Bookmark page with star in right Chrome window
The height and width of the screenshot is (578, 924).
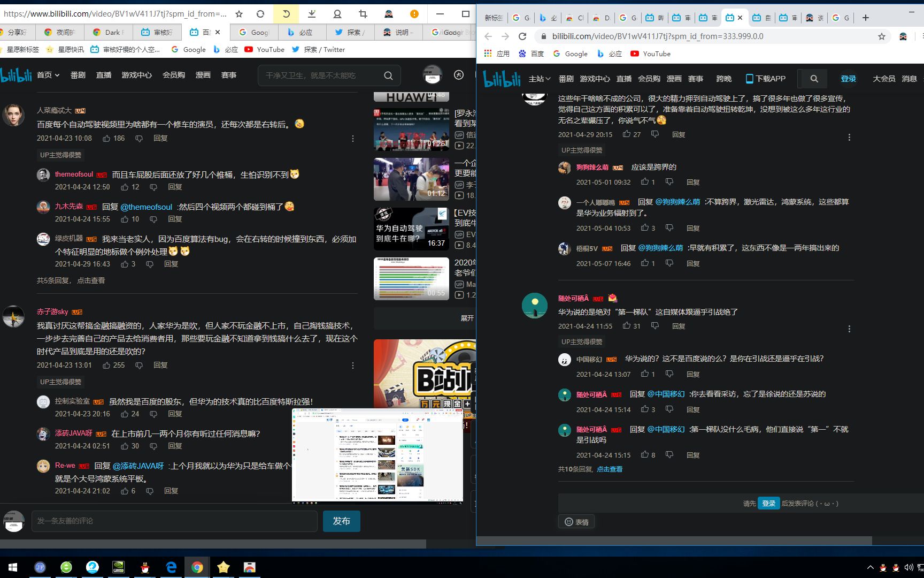tap(882, 36)
